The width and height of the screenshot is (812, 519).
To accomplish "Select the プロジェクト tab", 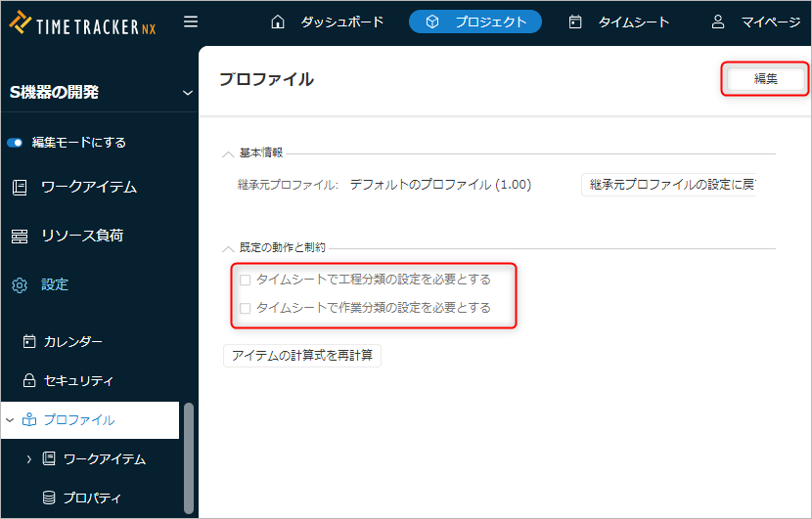I will 475,22.
